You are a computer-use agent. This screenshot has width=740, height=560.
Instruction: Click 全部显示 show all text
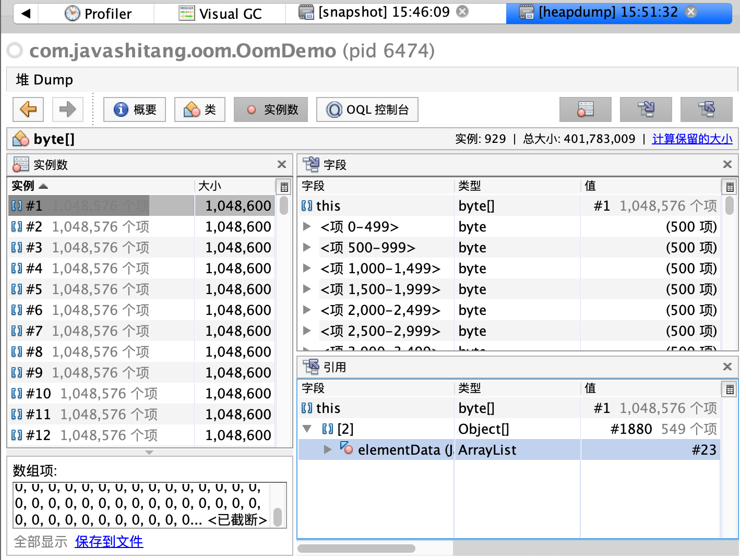click(41, 542)
